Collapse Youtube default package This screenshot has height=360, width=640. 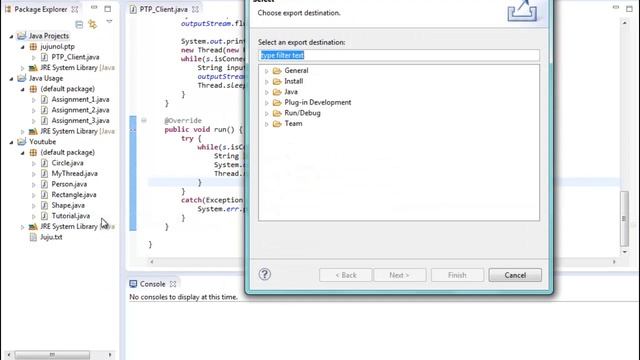[x=22, y=153]
